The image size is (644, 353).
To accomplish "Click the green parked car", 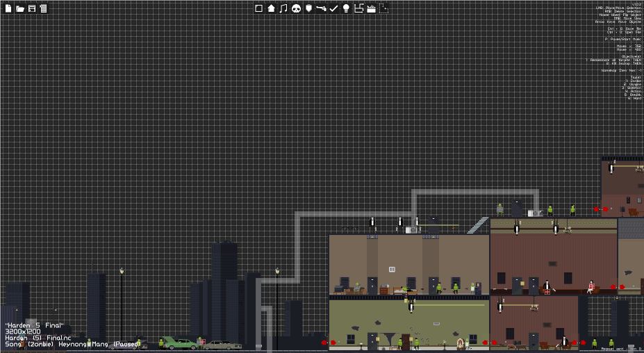I will tap(179, 343).
